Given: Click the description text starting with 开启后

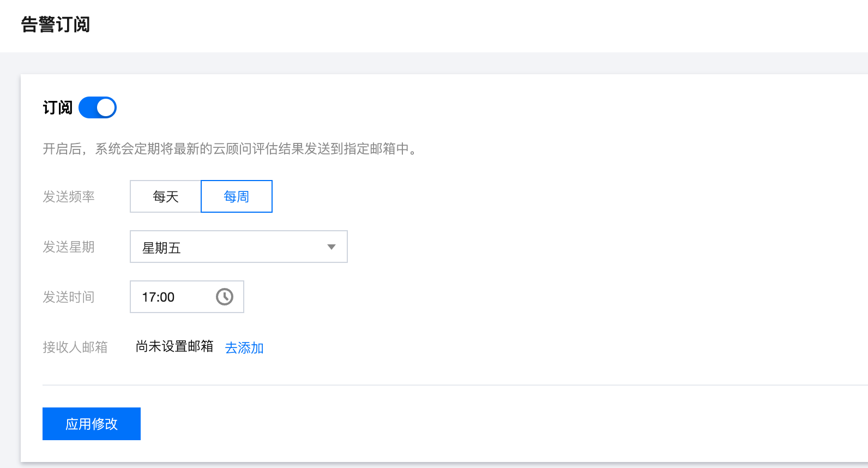Looking at the screenshot, I should click(229, 149).
